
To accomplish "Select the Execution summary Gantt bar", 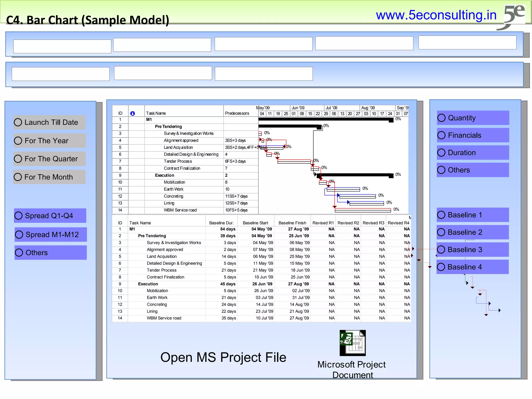I will coord(355,175).
